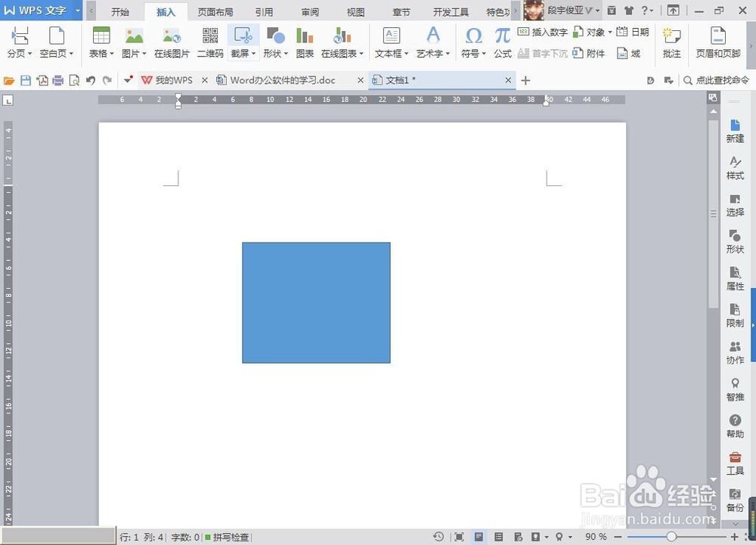Insert WordArt with 艺术字
The width and height of the screenshot is (756, 545).
tap(433, 42)
